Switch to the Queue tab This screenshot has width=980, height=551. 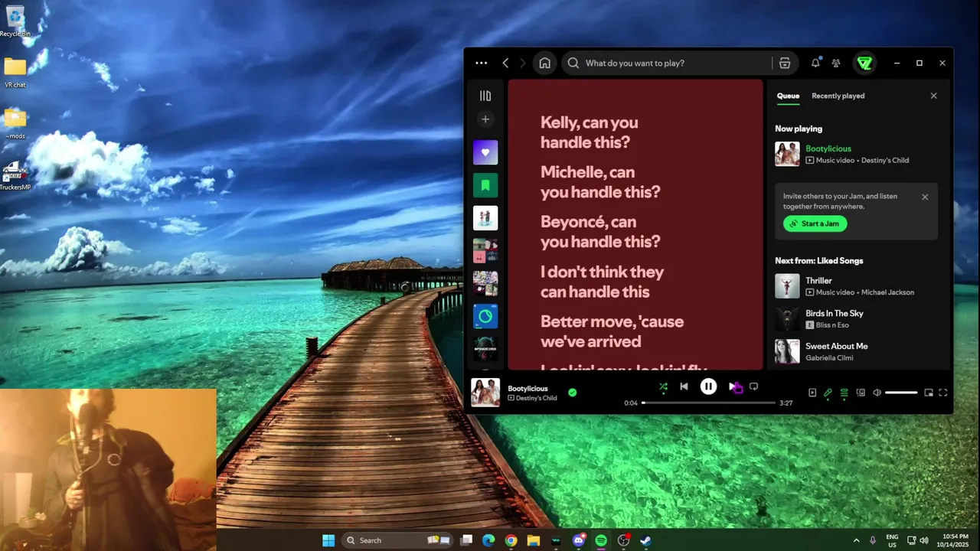(788, 96)
